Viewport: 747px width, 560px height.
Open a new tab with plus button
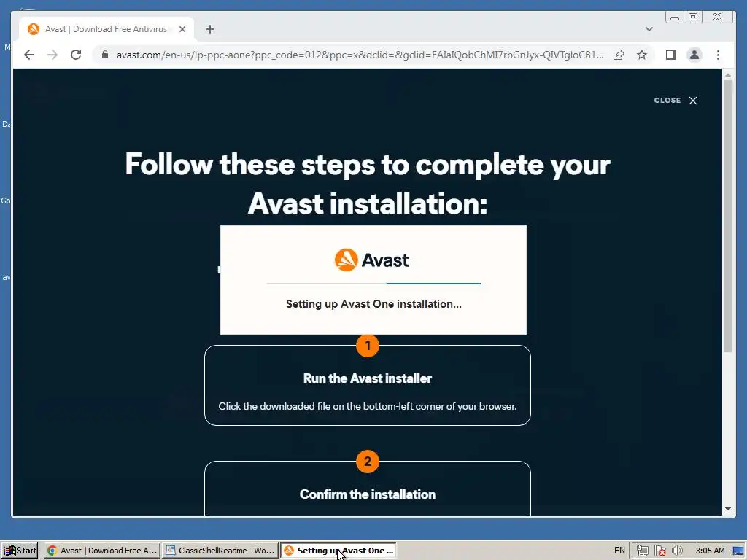(209, 29)
